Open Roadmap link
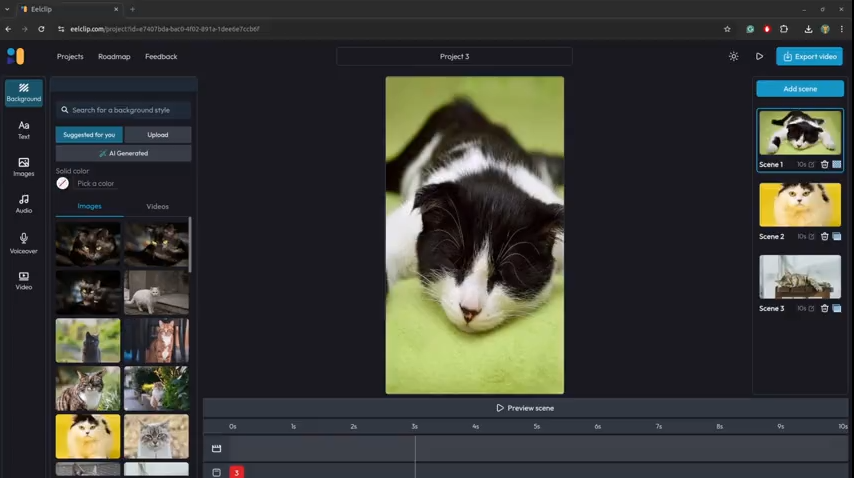The image size is (854, 478). 114,56
